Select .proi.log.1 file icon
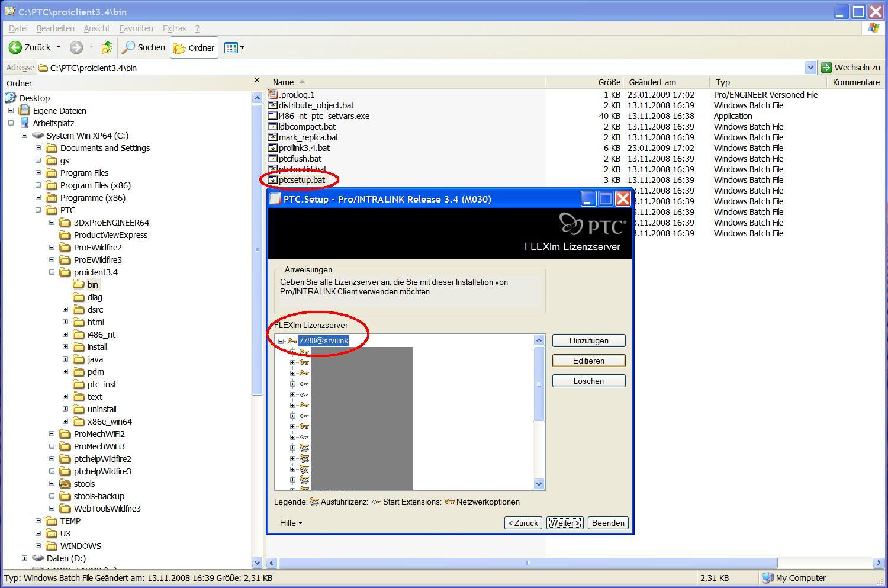888x588 pixels. (x=273, y=95)
